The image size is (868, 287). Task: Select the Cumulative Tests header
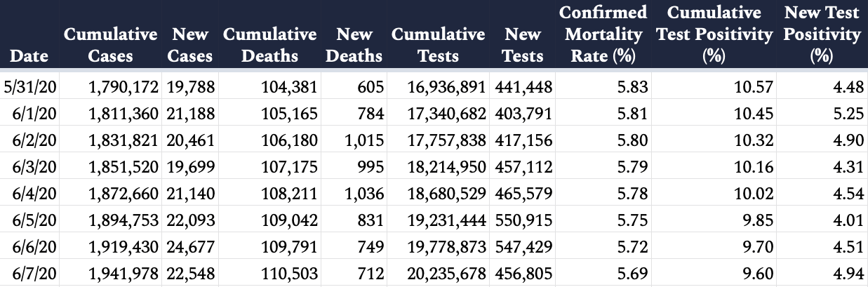coord(438,45)
